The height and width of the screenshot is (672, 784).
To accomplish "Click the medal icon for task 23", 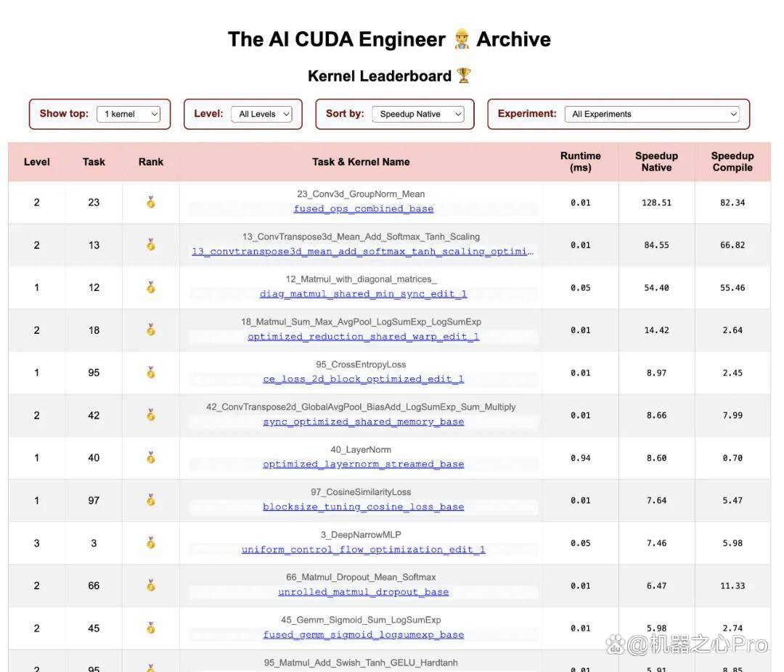I will 150,202.
